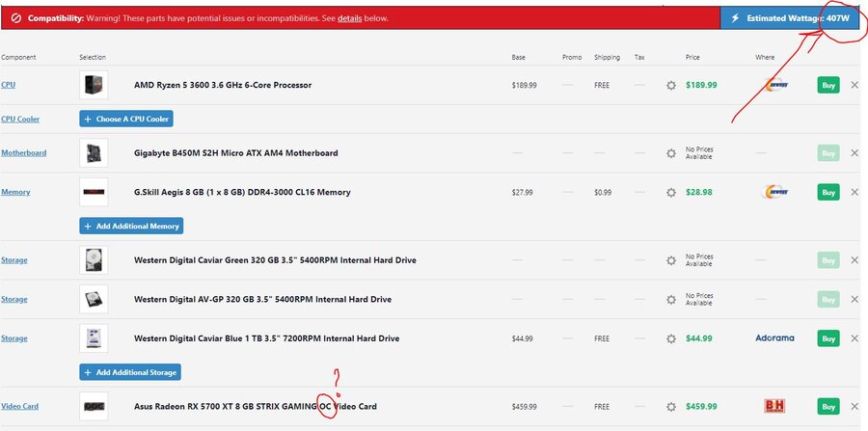This screenshot has width=868, height=431.
Task: Click gear icon for Asus Radeon RX 5700 XT
Action: click(671, 407)
